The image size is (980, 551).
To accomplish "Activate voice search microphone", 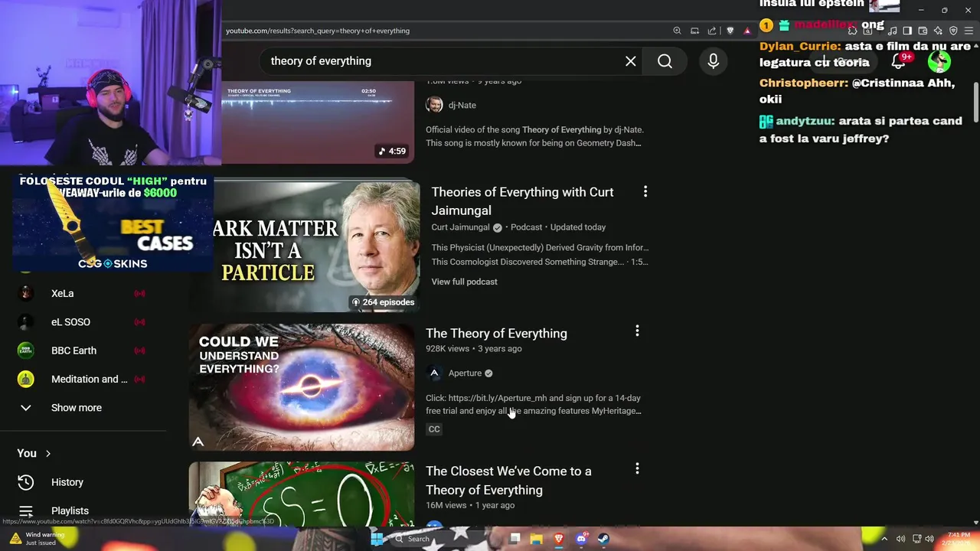I will pyautogui.click(x=714, y=61).
